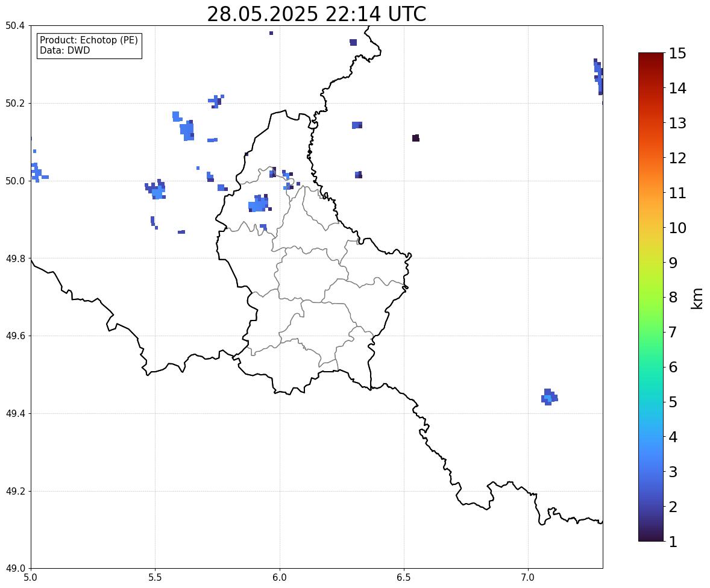Click the latitude tick label '49.4'

[x=15, y=414]
